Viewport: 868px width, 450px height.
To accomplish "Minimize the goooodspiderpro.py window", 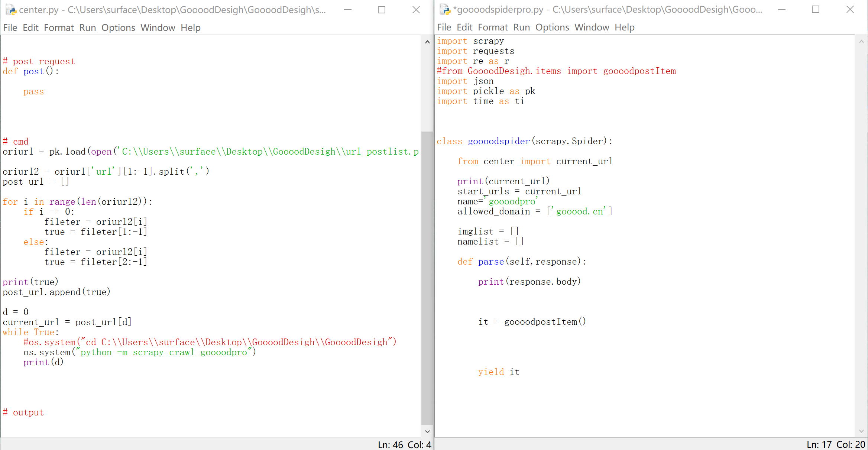I will (x=782, y=9).
